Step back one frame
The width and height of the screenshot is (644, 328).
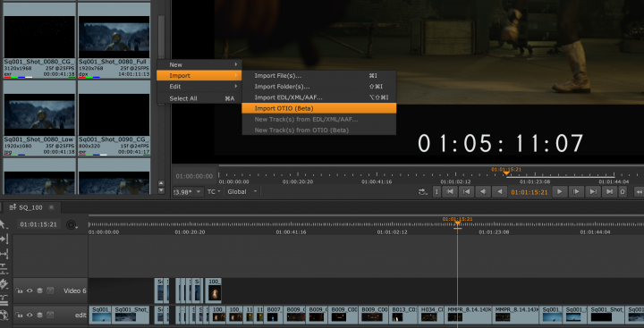point(483,191)
